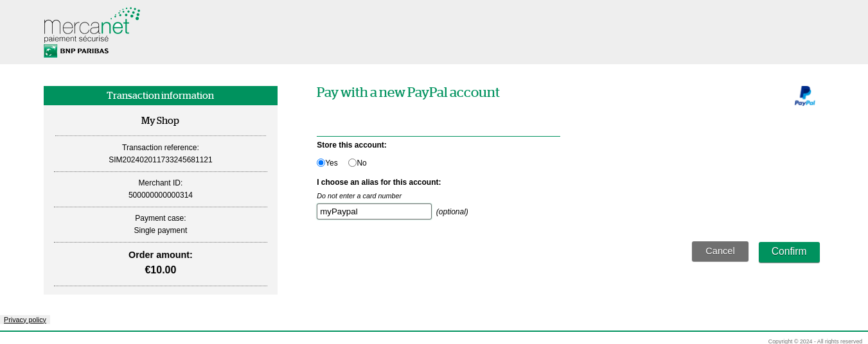
Task: Click the alias for this account label
Action: pos(378,182)
